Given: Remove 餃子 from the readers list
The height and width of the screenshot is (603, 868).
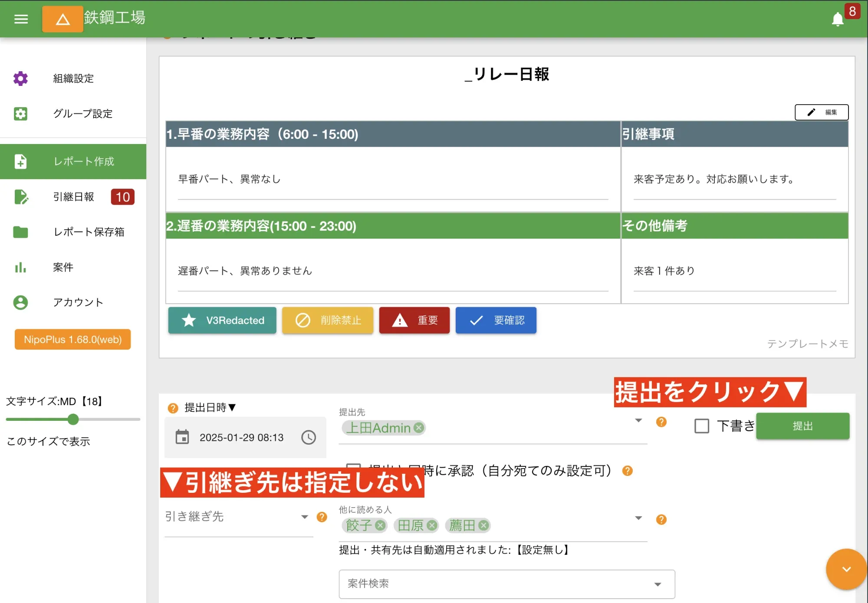Looking at the screenshot, I should click(380, 525).
